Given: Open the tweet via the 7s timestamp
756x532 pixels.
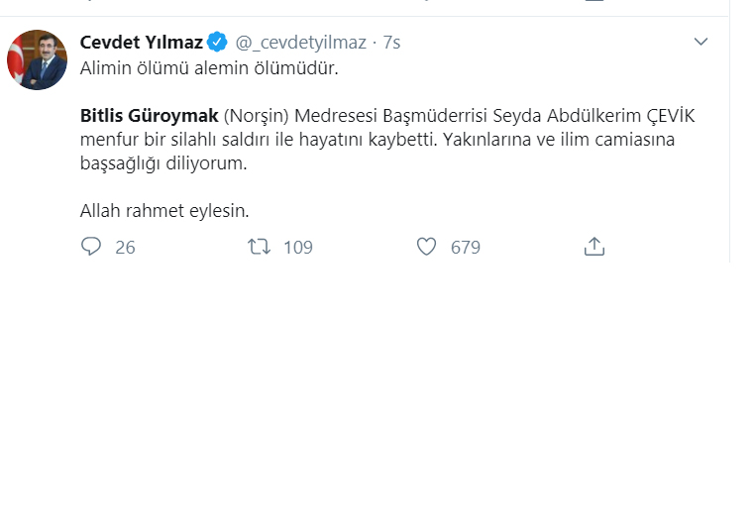Looking at the screenshot, I should click(x=391, y=43).
